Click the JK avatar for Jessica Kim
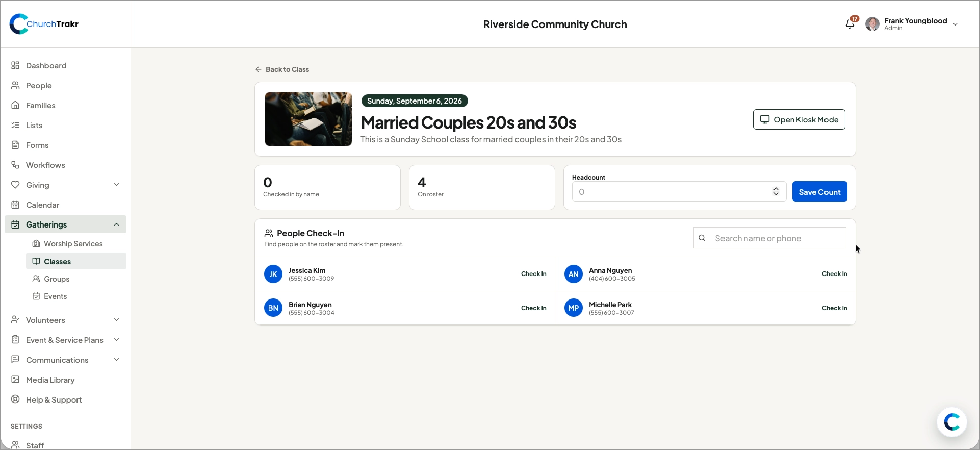 point(273,274)
